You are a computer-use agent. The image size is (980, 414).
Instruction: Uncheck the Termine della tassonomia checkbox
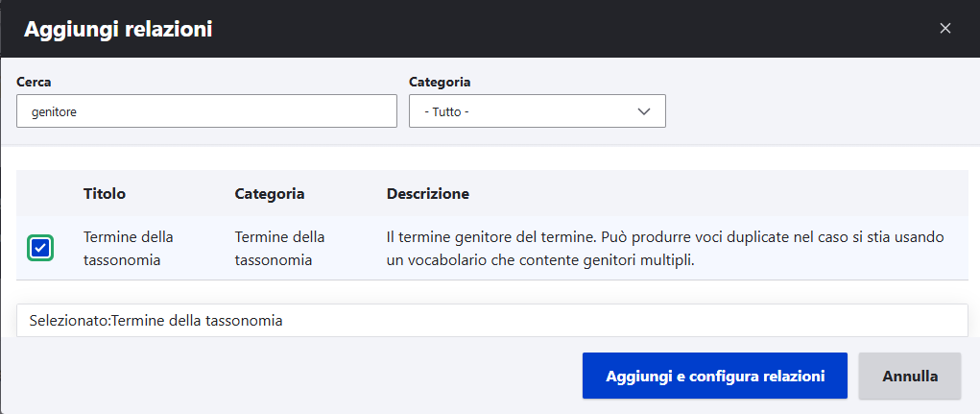[x=41, y=249]
